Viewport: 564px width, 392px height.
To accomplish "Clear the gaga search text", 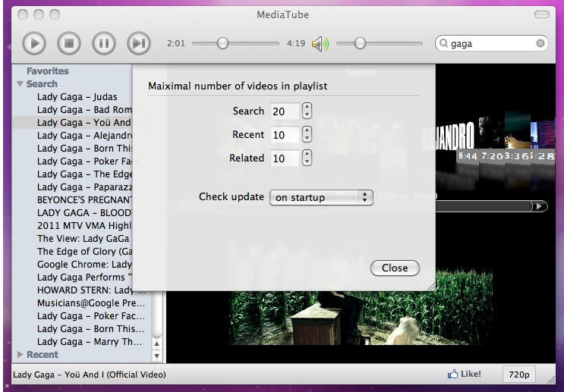I will (x=540, y=44).
